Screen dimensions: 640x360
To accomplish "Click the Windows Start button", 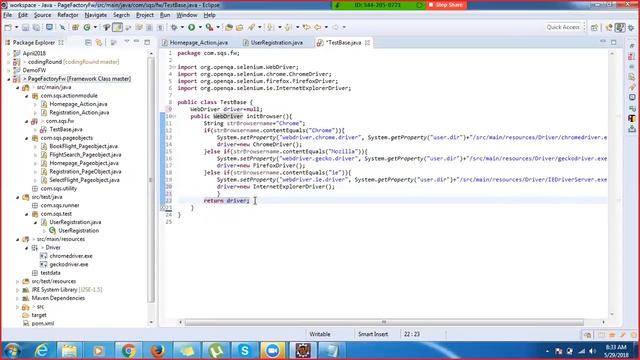I will (12, 351).
